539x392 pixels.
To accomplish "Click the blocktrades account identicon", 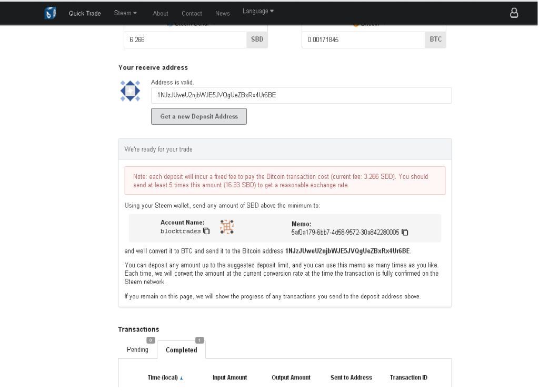I will (227, 227).
